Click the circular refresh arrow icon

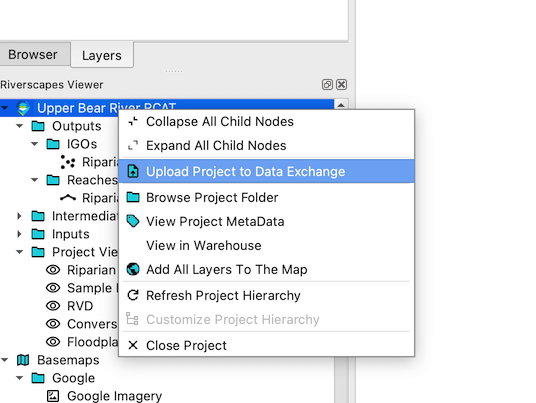tap(133, 295)
